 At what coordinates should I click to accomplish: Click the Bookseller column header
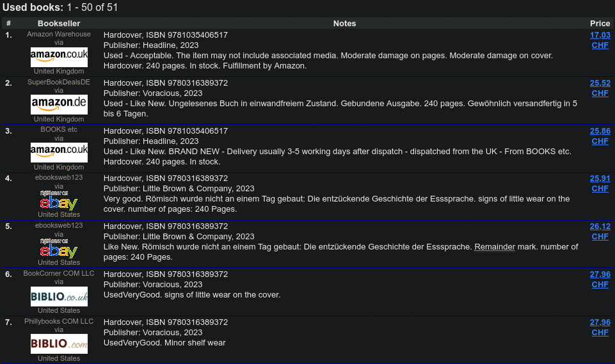click(59, 24)
